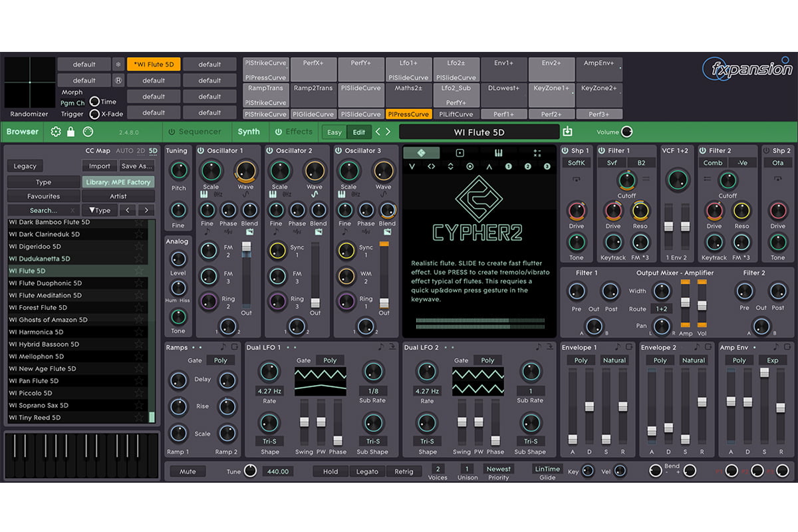Click Oscillator 1 keyboard tracking icon
This screenshot has height=532, width=798.
pyautogui.click(x=204, y=195)
